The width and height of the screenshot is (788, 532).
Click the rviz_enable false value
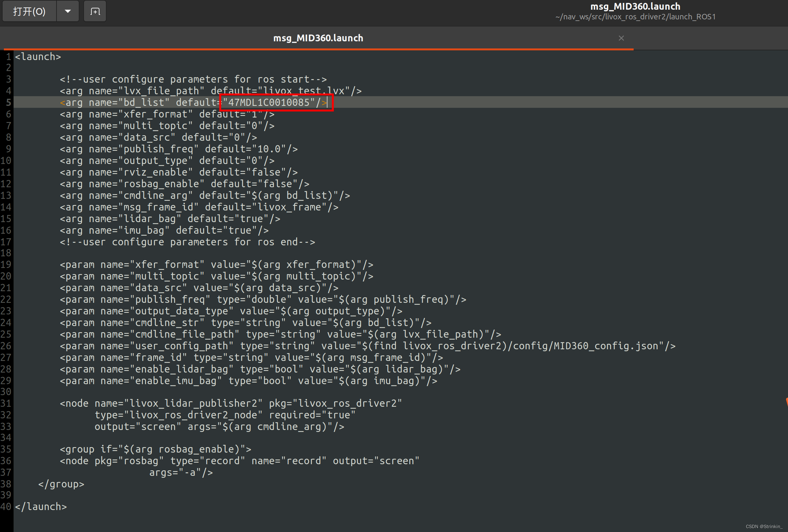pyautogui.click(x=266, y=172)
